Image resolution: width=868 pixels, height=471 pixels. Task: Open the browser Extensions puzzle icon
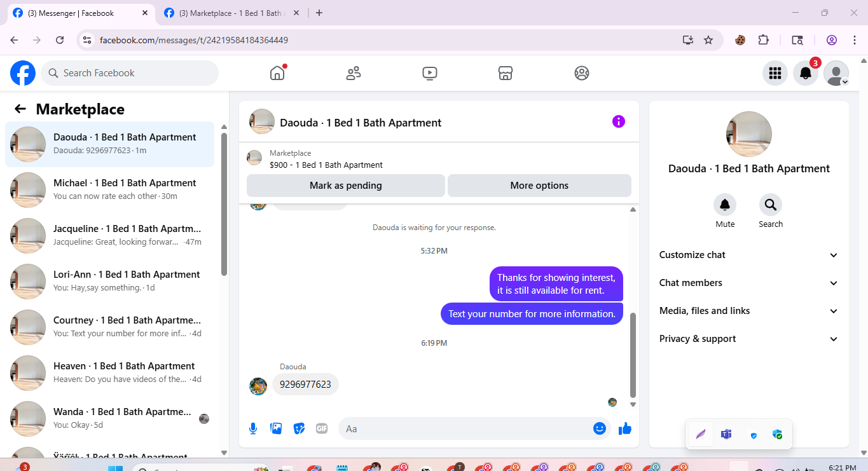764,40
